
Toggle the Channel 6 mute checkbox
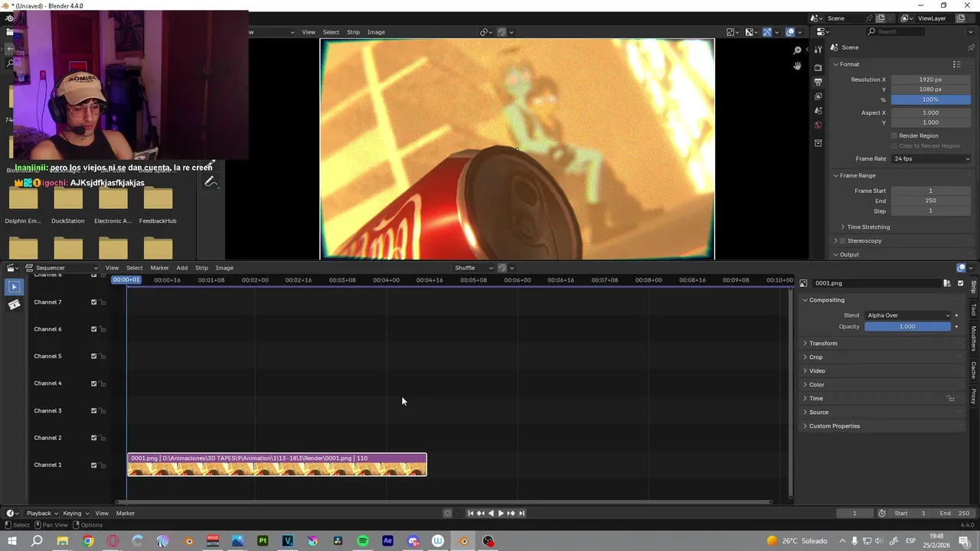[x=94, y=329]
